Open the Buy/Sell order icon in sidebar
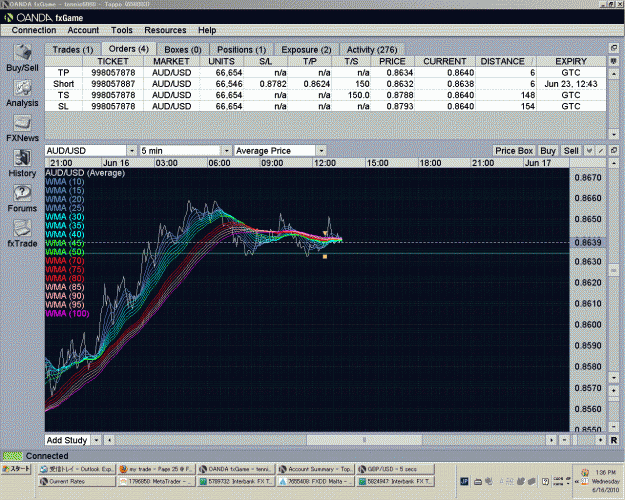The image size is (625, 500). pyautogui.click(x=22, y=53)
